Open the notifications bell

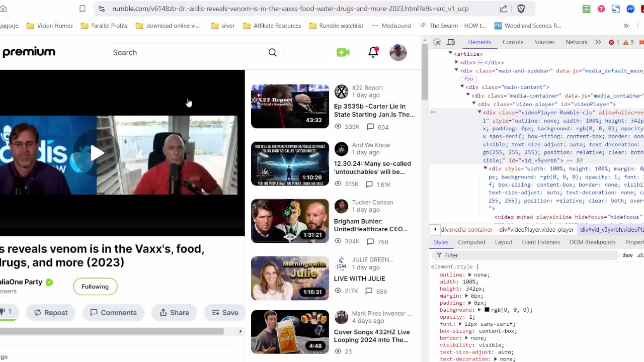(373, 52)
